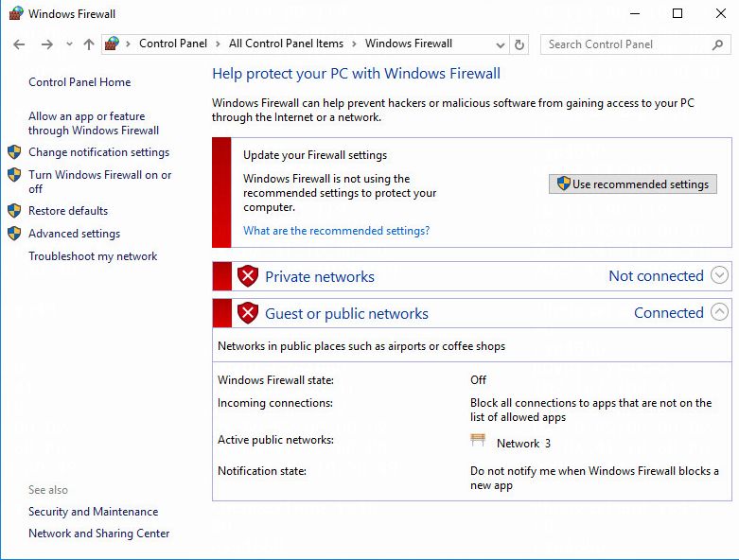
Task: Collapse Guest or public networks chevron
Action: [719, 312]
